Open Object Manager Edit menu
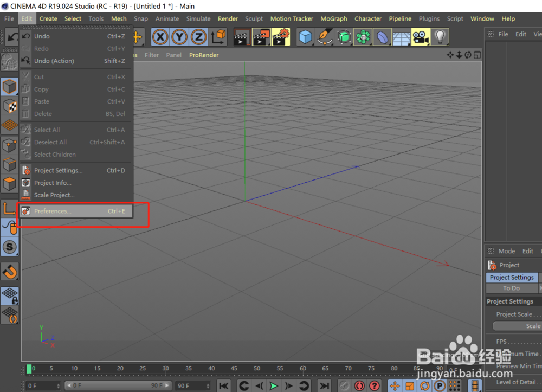Screen dimensions: 542x392 click(x=520, y=34)
